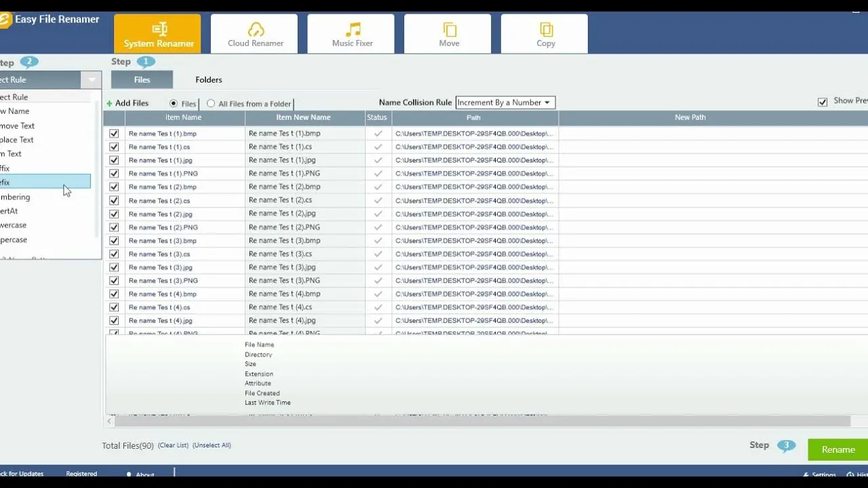This screenshot has width=868, height=488.
Task: Collapse the Select Rule dropdown arrow
Action: [91, 80]
